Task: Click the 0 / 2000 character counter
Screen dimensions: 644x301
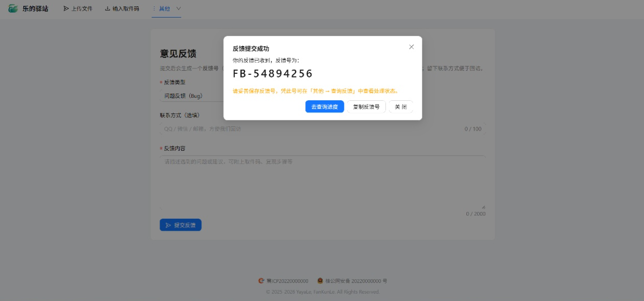Action: [475, 214]
